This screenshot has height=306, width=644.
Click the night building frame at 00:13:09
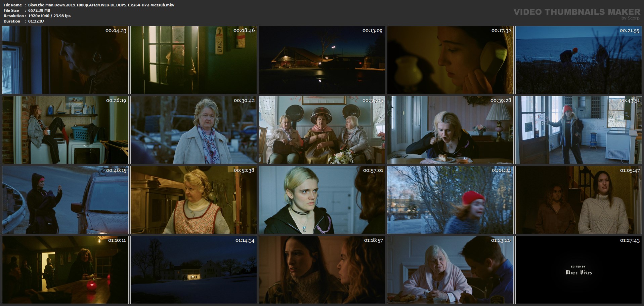(322, 60)
